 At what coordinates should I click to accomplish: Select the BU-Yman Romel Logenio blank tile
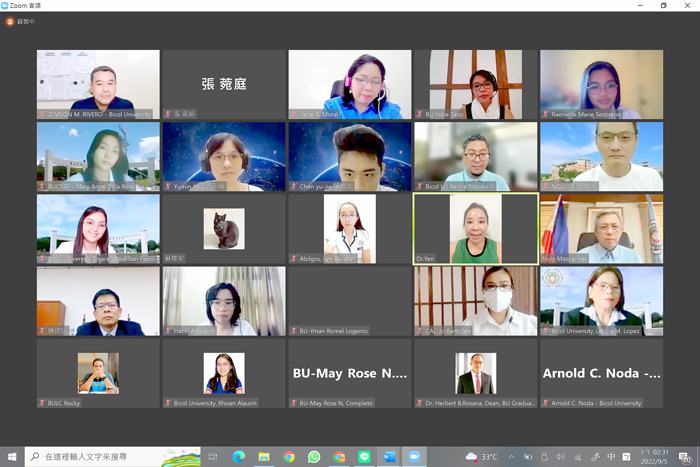(350, 301)
